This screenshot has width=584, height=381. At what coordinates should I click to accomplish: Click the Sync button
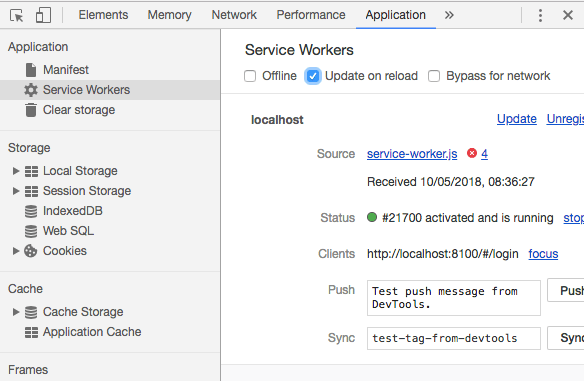pos(566,338)
